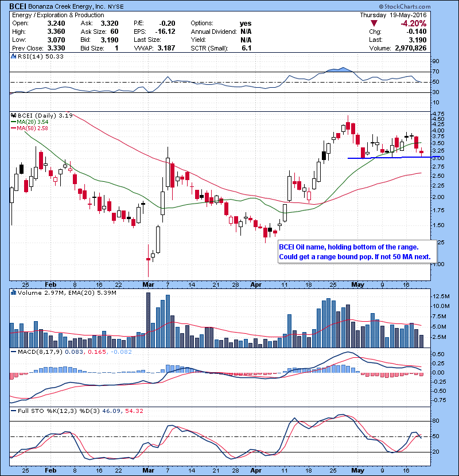Click the Chg value -0.140
Screen dimensions: 459x476
point(417,32)
